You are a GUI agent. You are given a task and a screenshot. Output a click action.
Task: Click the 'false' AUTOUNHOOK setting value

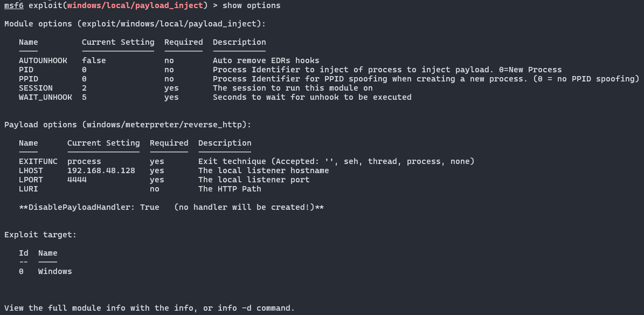[x=94, y=60]
